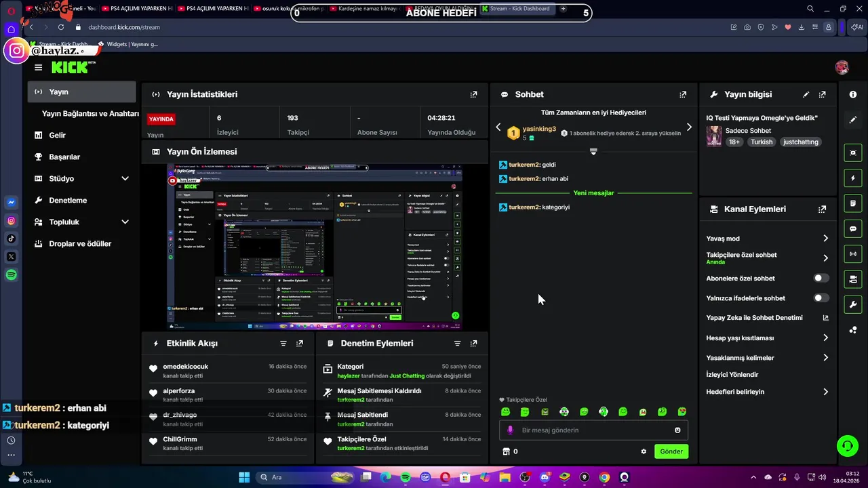Pop out the Yayın İstatistikleri panel
The width and height of the screenshot is (868, 488).
473,94
